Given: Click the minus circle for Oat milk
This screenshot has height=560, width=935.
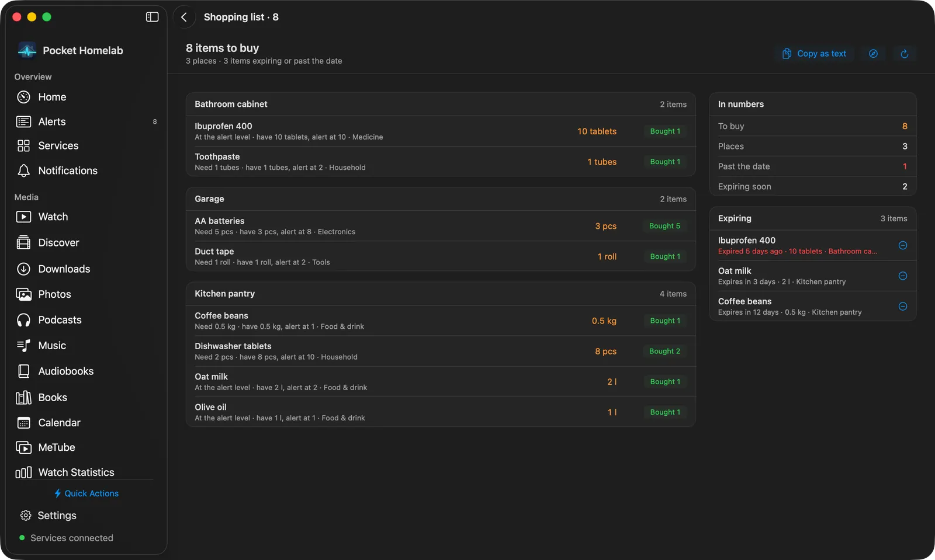Looking at the screenshot, I should pyautogui.click(x=903, y=276).
